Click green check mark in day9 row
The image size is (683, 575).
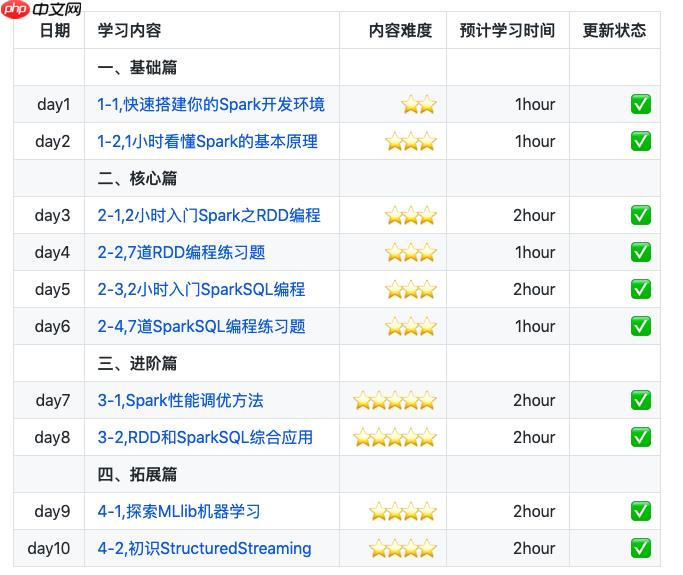(641, 512)
